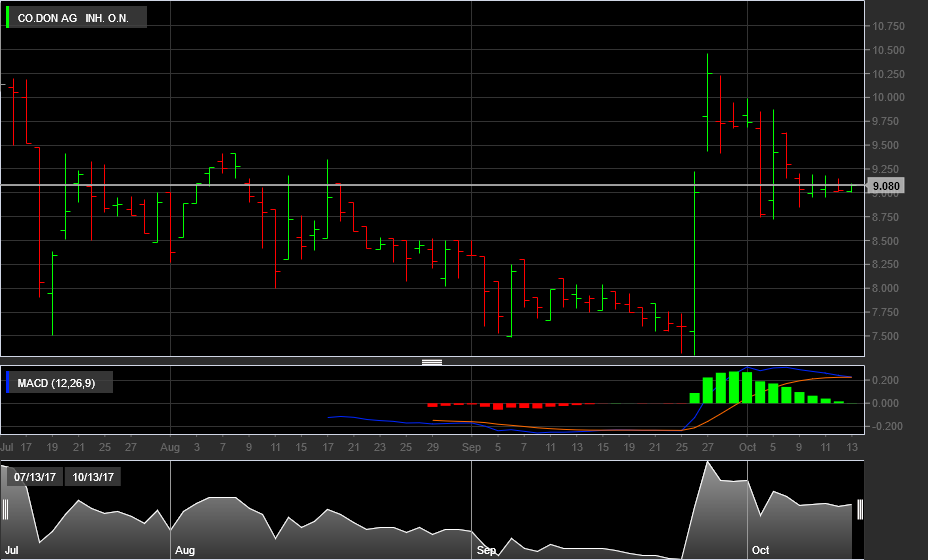Screen dimensions: 928x560
Task: Click the 9.750 price axis label
Action: point(886,121)
